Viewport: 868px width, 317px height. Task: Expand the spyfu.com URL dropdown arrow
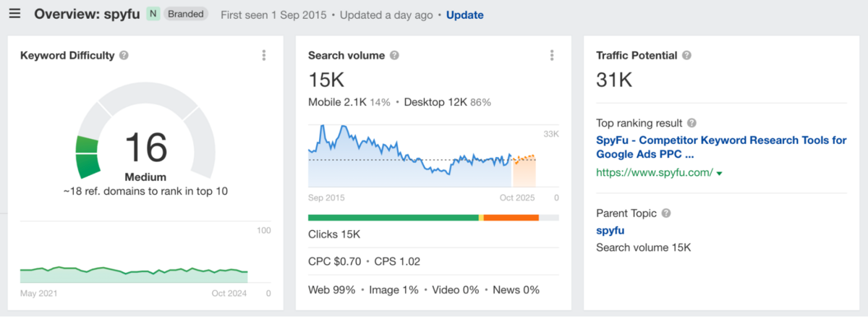coord(720,173)
